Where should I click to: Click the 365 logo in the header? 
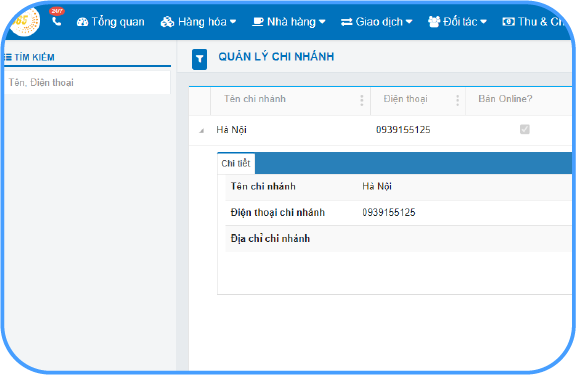[25, 21]
